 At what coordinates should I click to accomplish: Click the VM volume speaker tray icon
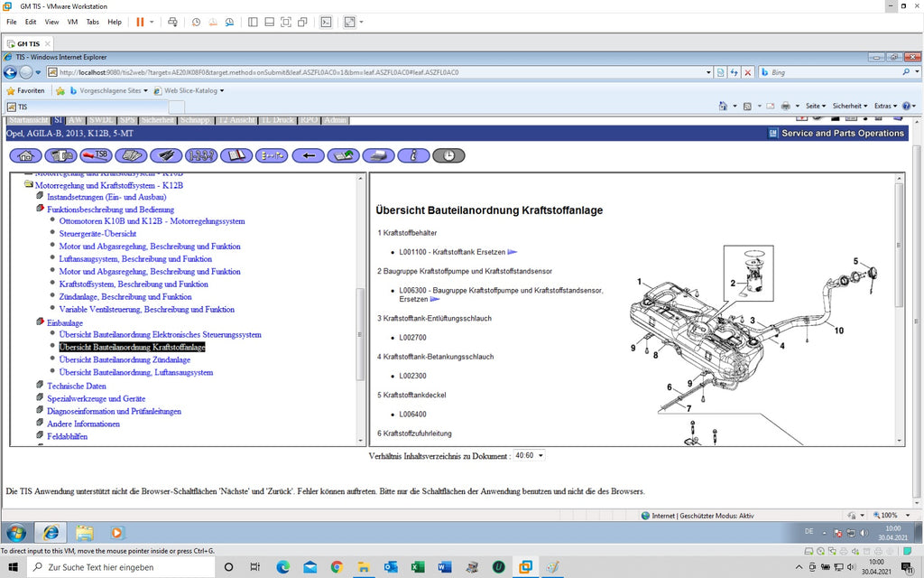point(864,532)
